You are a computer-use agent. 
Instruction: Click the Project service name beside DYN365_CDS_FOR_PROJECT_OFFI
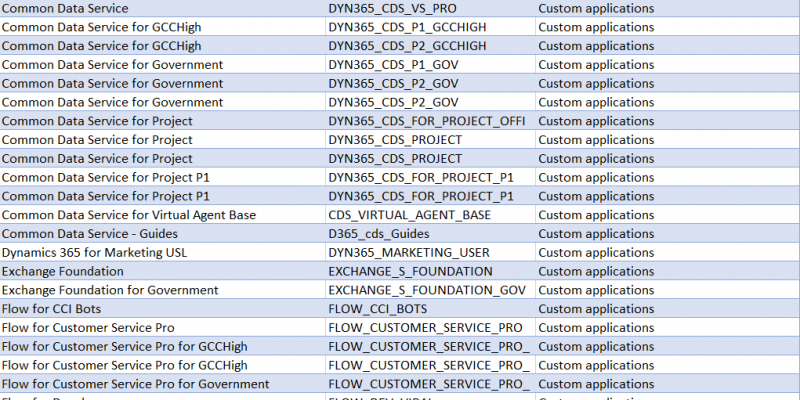162,121
